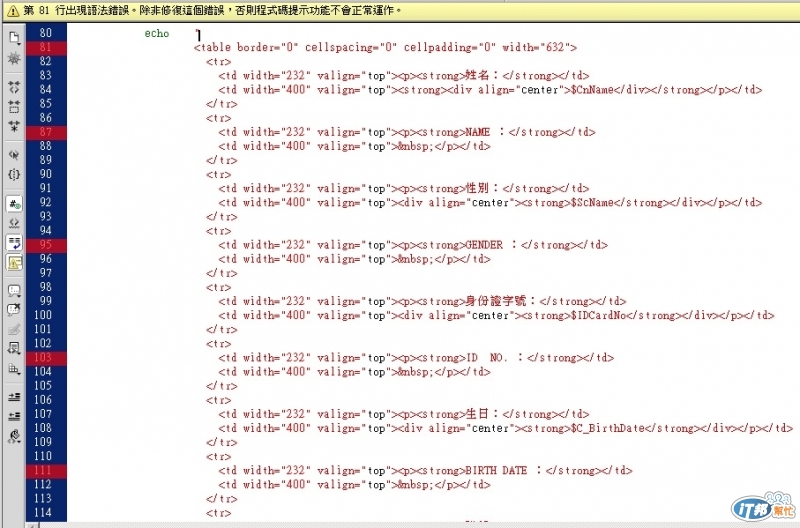Select highlighted line number 111
The image size is (800, 528).
click(43, 470)
